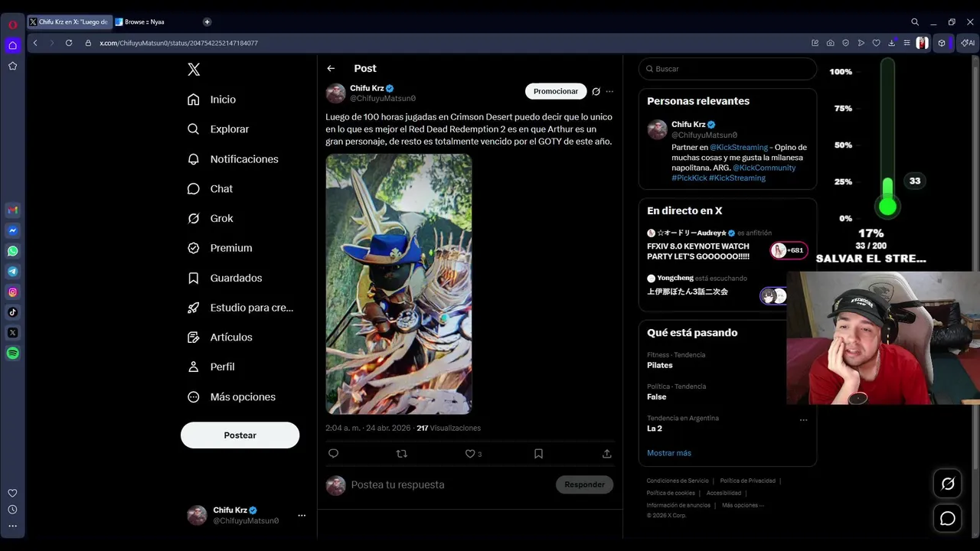Screen dimensions: 980x551
Task: Open sidebar history clock icon
Action: pyautogui.click(x=12, y=510)
